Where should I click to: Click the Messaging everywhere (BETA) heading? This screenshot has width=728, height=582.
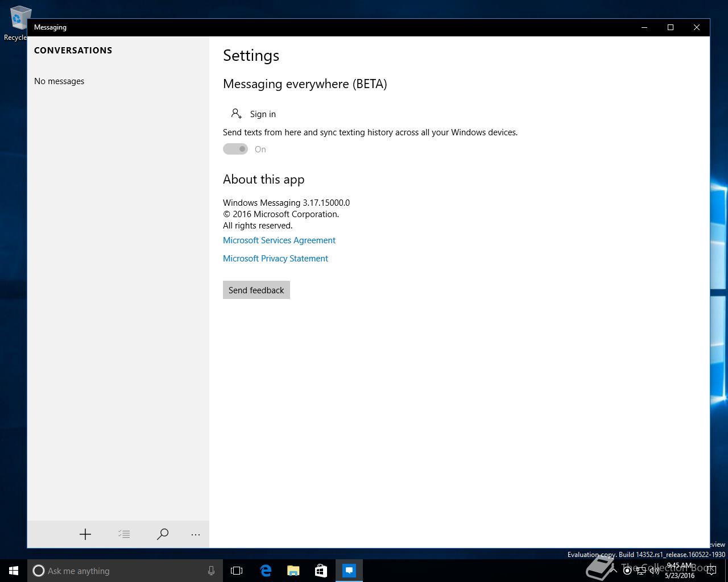coord(305,84)
